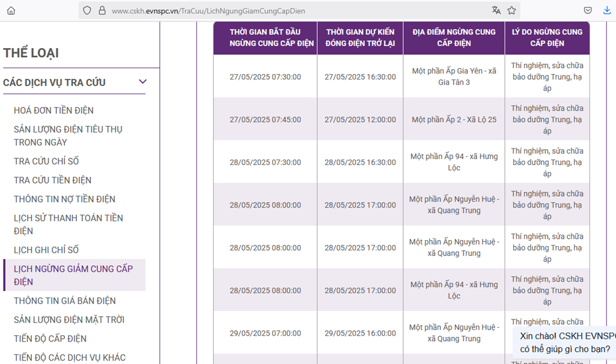Open TRA CỨU CHỈ SỐ link
Viewport: 616px width, 364px height.
click(x=46, y=161)
